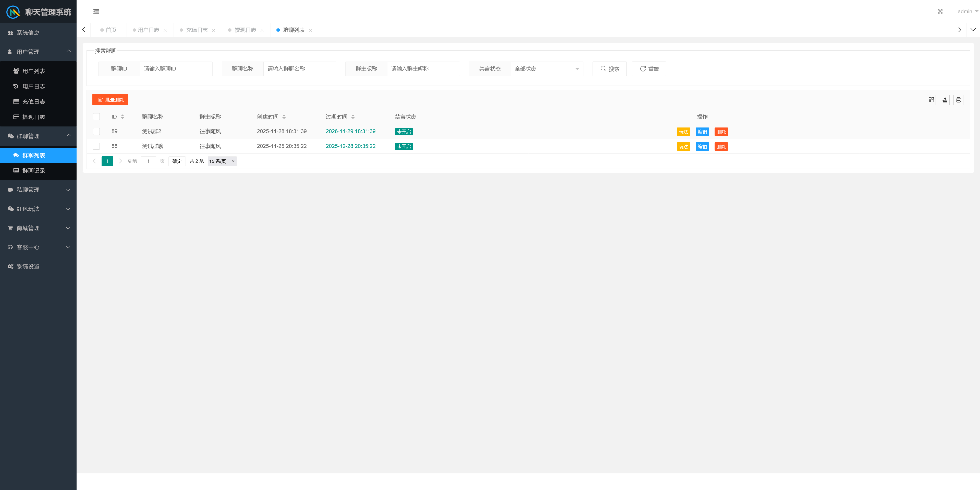
Task: Check the row checkbox for group ID 89
Action: 96,131
